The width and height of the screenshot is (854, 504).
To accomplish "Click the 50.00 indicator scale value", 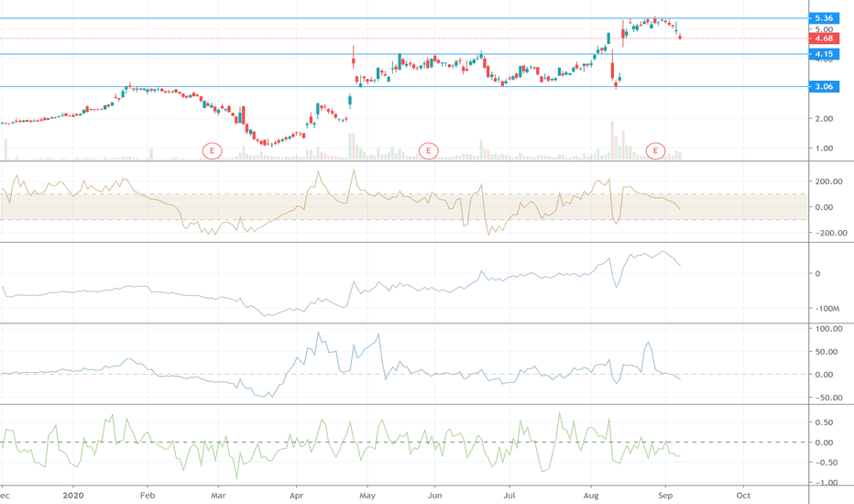I will (x=828, y=352).
